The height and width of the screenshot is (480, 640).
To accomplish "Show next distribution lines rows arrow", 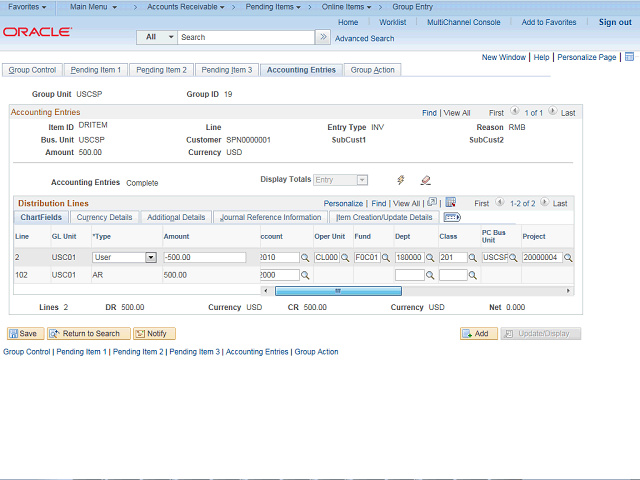I will [544, 202].
